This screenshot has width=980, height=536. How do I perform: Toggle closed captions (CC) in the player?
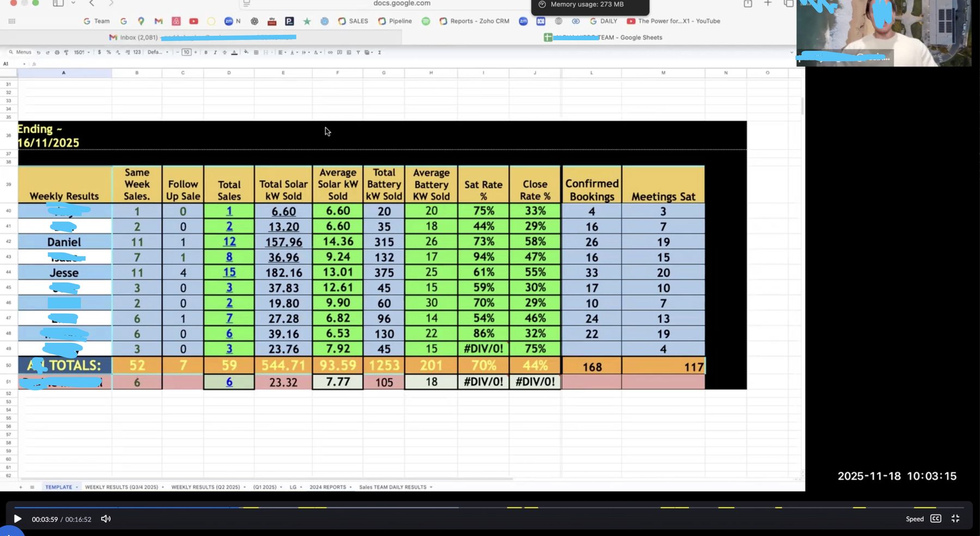pos(936,519)
